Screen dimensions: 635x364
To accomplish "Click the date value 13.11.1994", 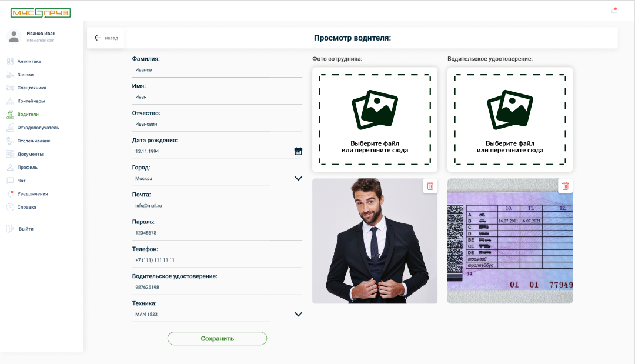I will point(147,152).
